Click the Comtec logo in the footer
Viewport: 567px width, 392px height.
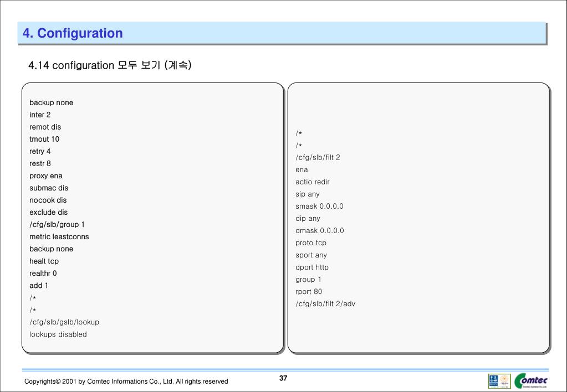(531, 380)
